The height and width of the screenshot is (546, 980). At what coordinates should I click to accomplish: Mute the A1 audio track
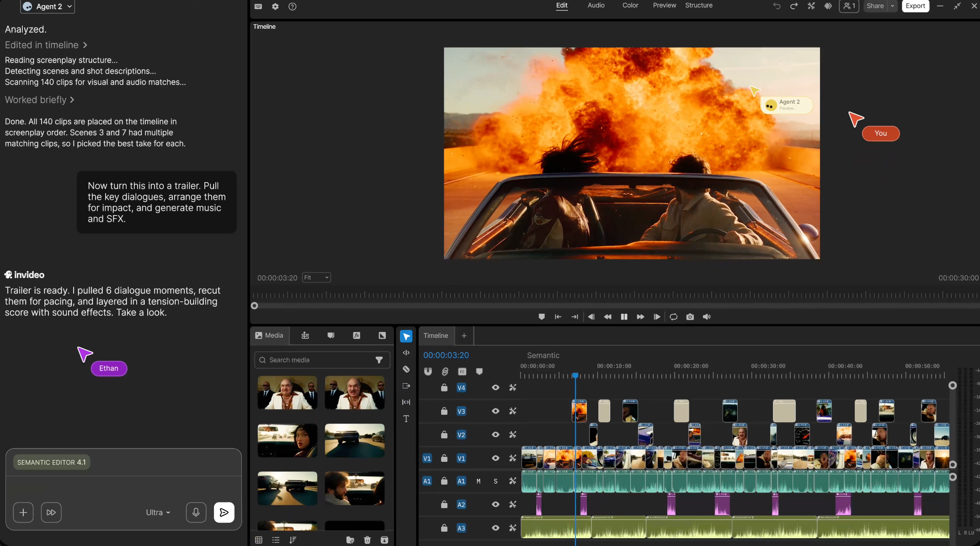[x=479, y=482]
